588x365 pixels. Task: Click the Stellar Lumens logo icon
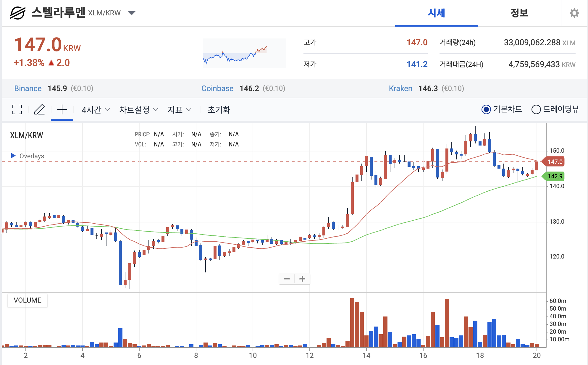pyautogui.click(x=18, y=13)
